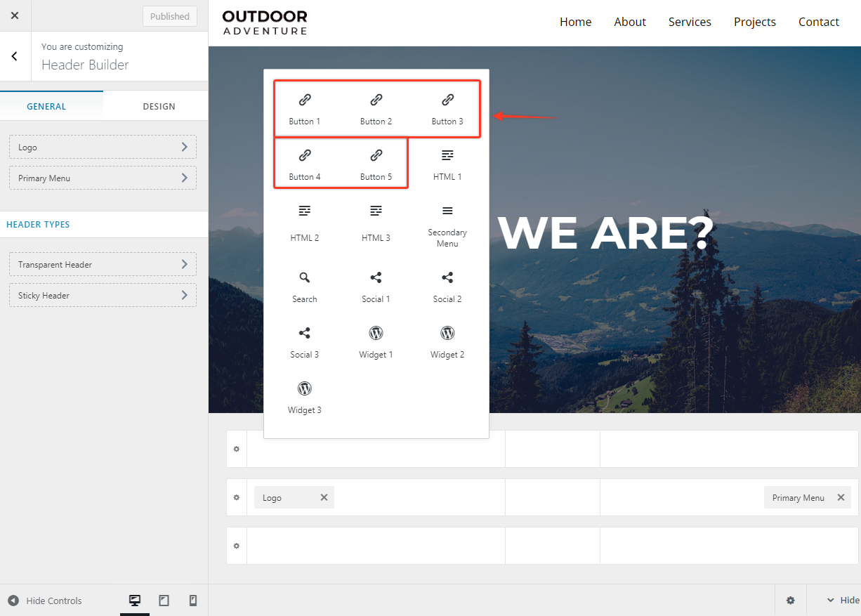The height and width of the screenshot is (616, 861).
Task: Open the Services menu link
Action: (x=690, y=22)
